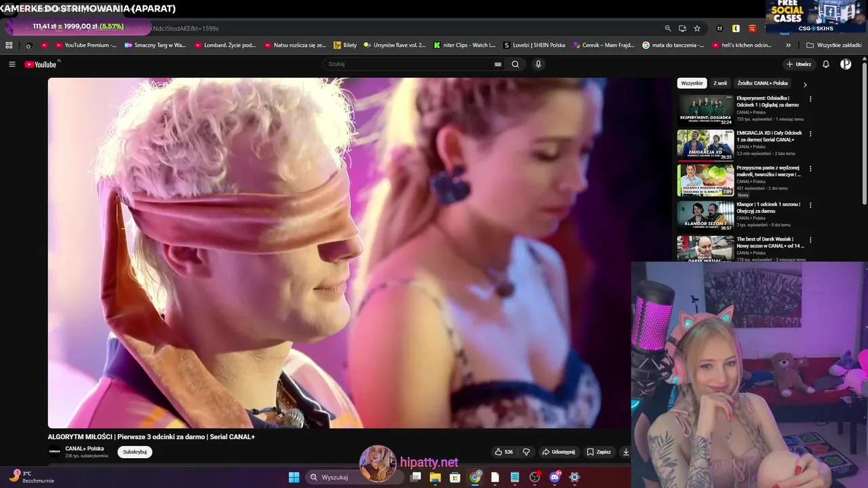868x488 pixels.
Task: Open the Lovelzi | SHEIN Polska bookmark
Action: 534,45
